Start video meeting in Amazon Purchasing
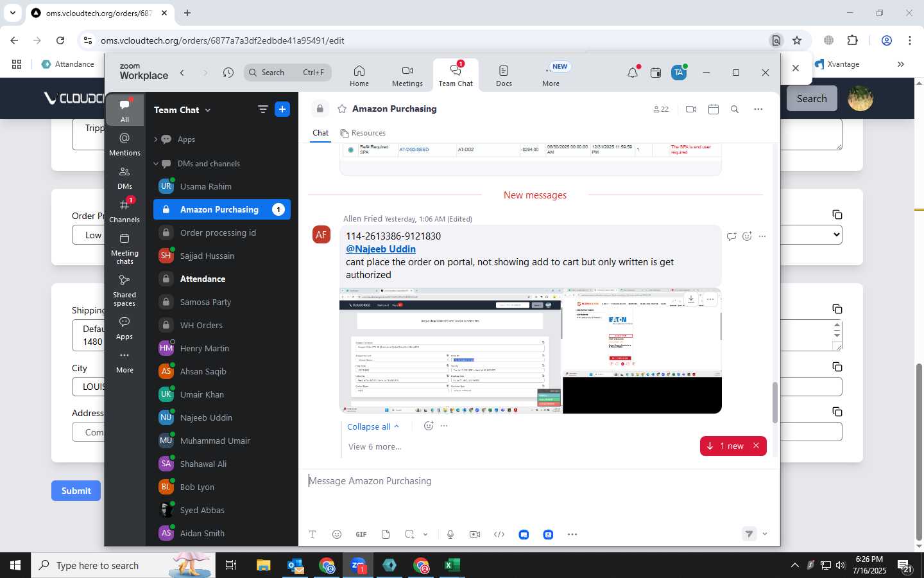This screenshot has height=578, width=924. pyautogui.click(x=691, y=109)
